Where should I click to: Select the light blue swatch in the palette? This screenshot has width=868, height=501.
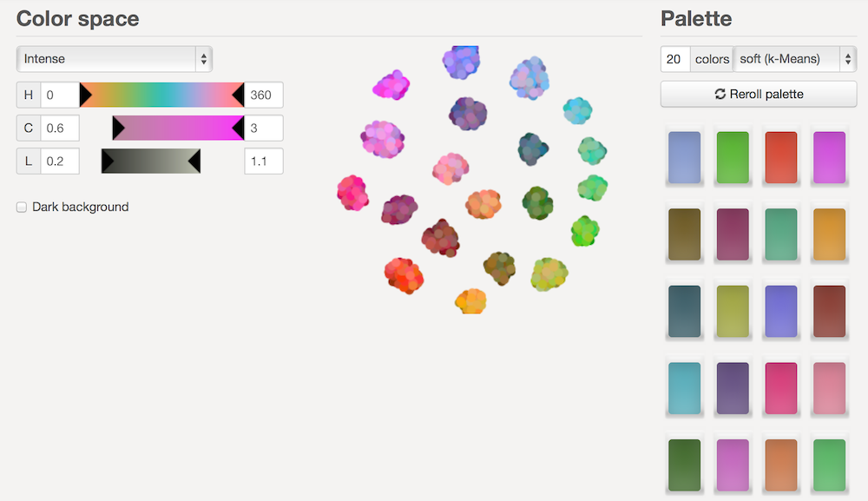(684, 157)
